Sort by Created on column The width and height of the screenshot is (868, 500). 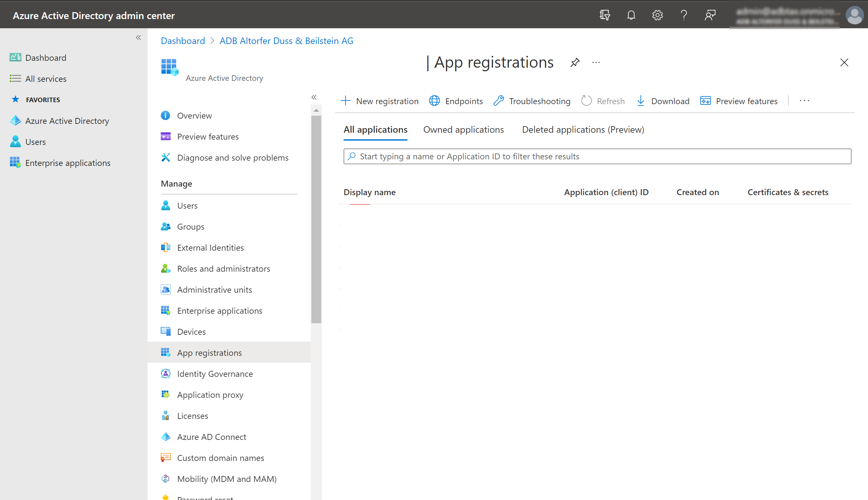pos(698,192)
